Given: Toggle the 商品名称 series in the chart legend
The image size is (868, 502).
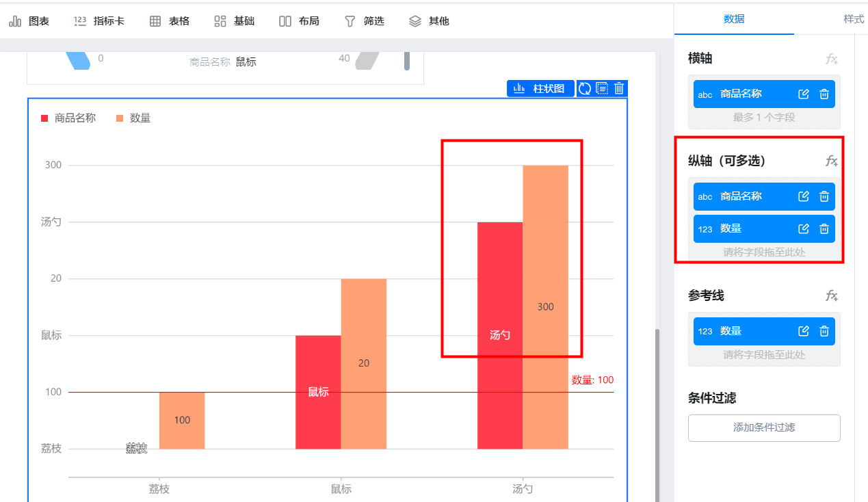Looking at the screenshot, I should (x=68, y=118).
